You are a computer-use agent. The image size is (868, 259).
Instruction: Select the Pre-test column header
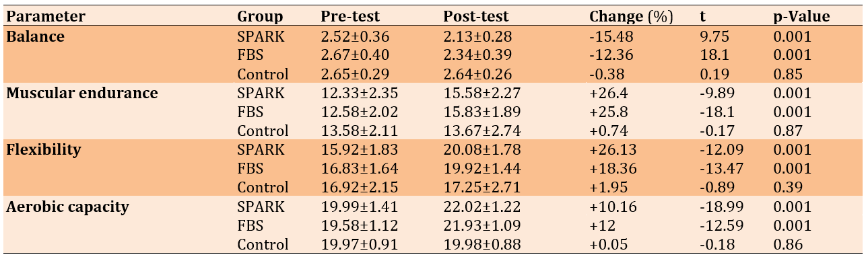point(350,16)
